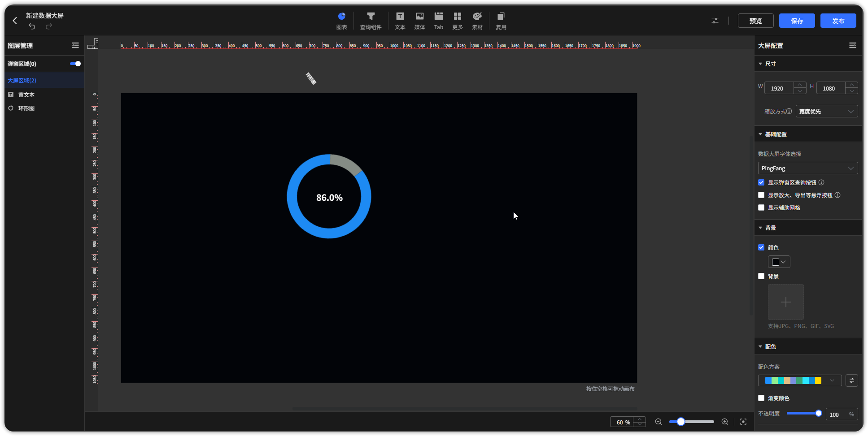Open the PingFang font dropdown
The height and width of the screenshot is (436, 868).
coord(807,168)
